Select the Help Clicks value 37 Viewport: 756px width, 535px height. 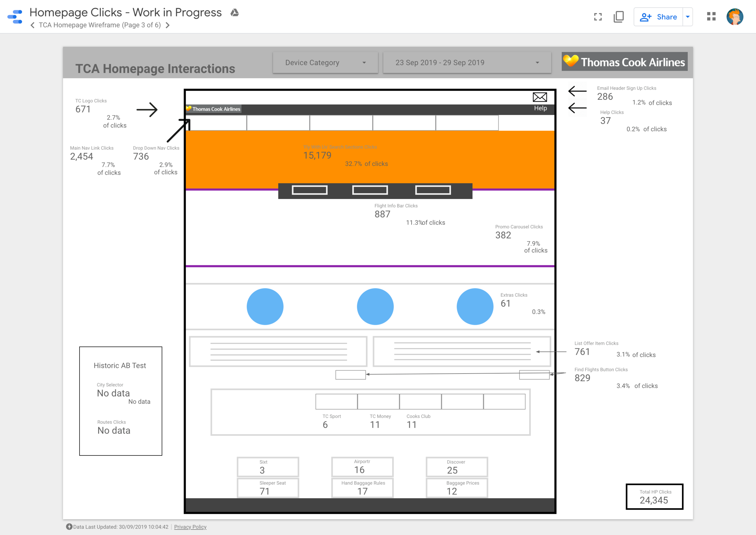tap(605, 121)
